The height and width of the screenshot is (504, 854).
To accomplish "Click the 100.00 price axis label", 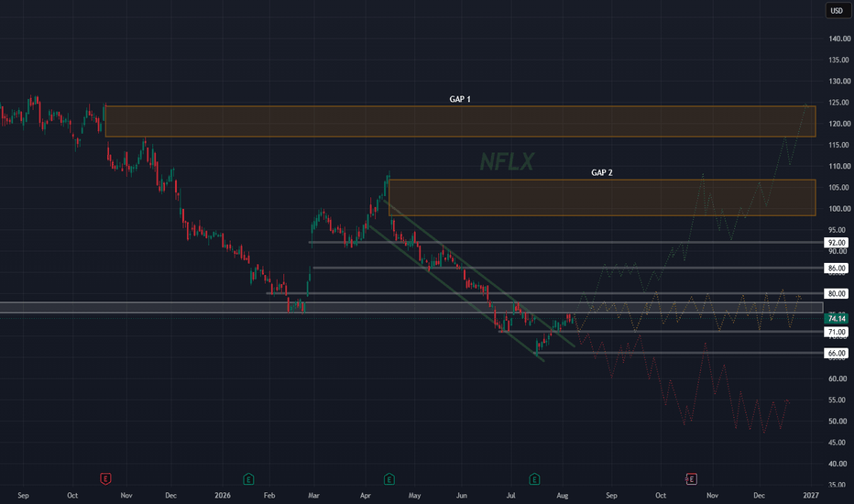I will (839, 209).
